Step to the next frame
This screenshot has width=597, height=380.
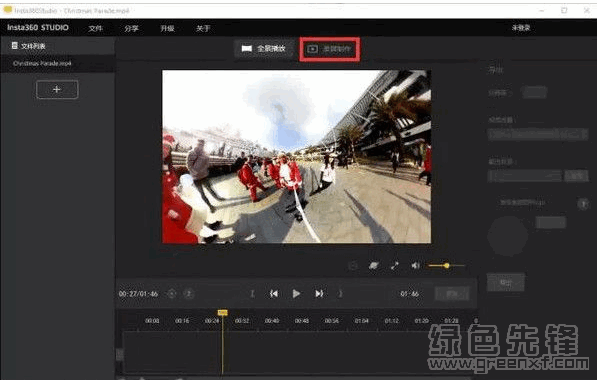[x=319, y=294]
